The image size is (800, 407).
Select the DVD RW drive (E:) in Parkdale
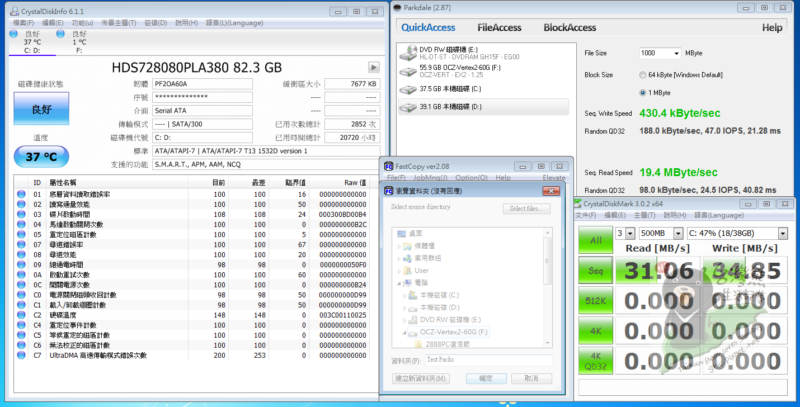click(x=483, y=53)
